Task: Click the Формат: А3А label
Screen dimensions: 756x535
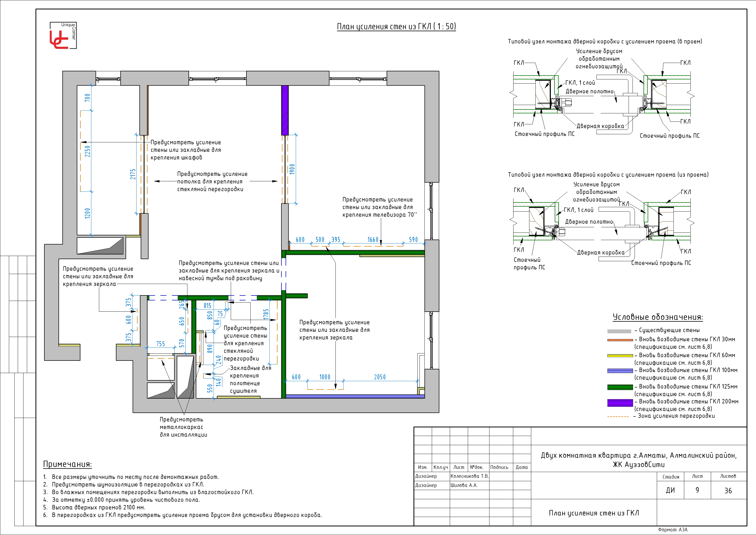Action: [673, 530]
